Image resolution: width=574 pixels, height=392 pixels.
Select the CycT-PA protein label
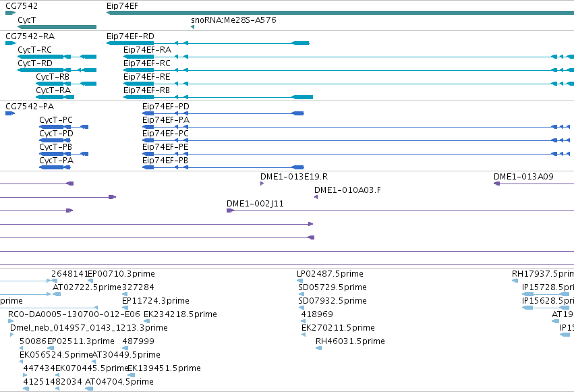pos(56,161)
